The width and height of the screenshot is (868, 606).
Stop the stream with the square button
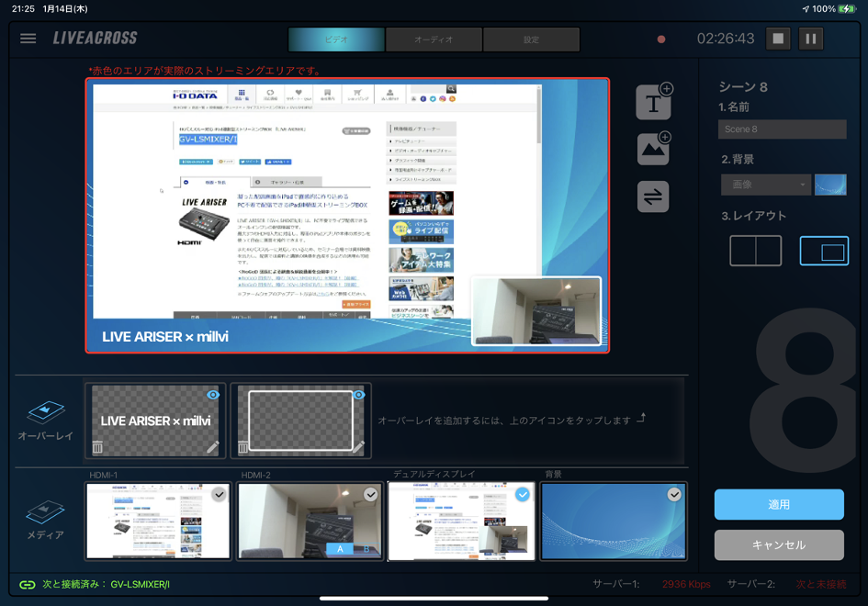(x=778, y=39)
